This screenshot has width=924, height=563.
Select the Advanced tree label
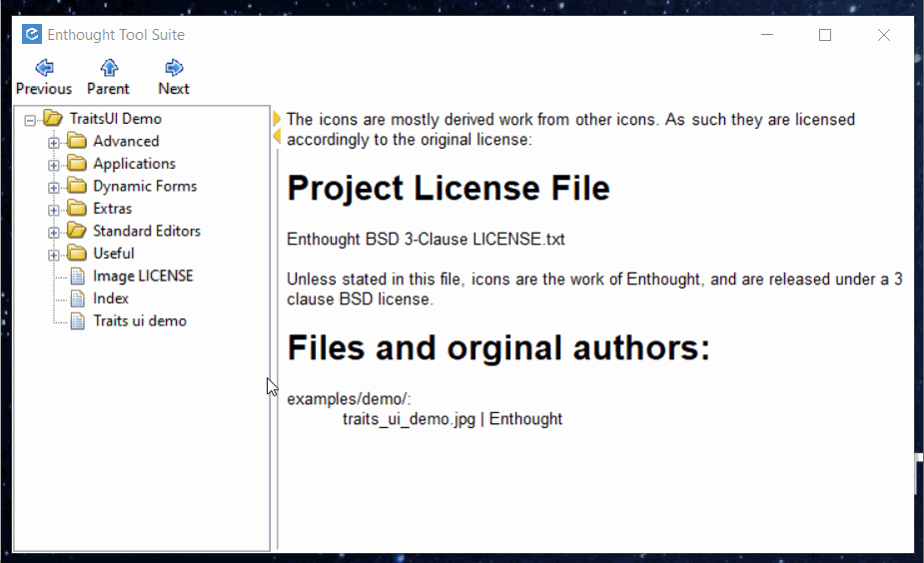coord(126,141)
